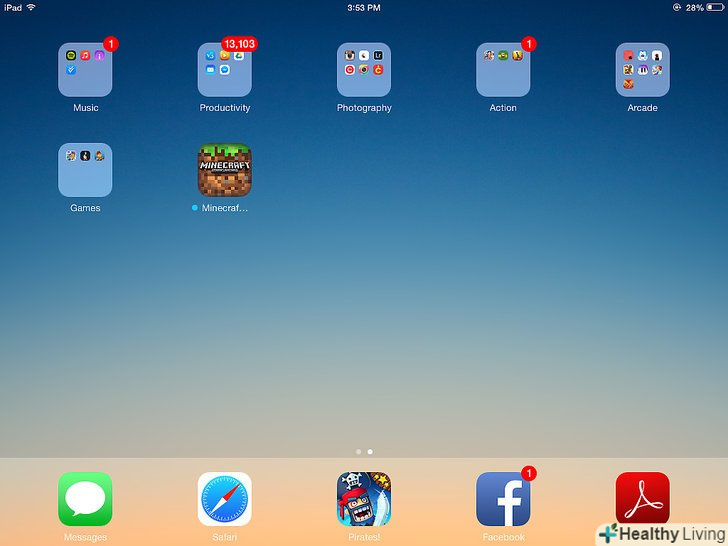Screen dimensions: 728x546
Task: Tap the Photography folder label
Action: 364,108
